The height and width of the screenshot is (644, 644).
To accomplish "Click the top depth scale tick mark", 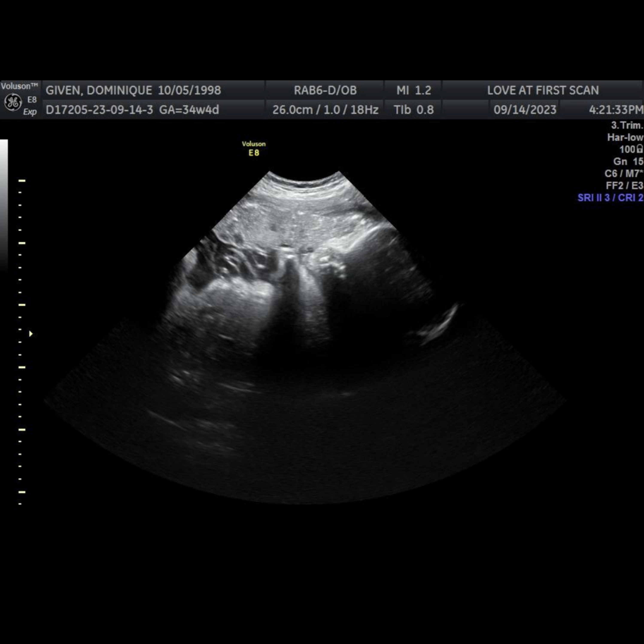I will point(22,181).
